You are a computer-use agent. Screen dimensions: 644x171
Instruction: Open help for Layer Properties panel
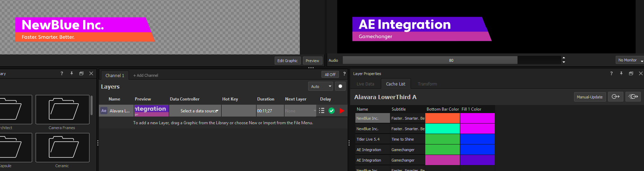click(611, 73)
